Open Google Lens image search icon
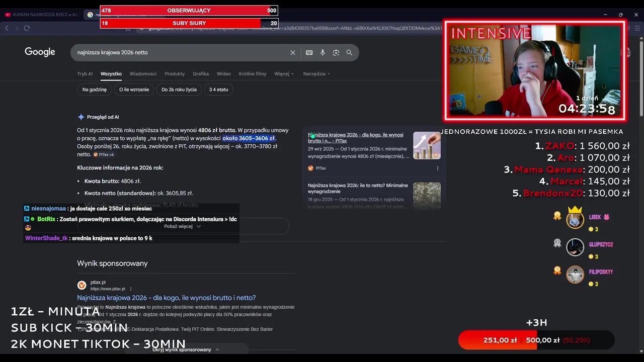644x362 pixels. tap(336, 52)
